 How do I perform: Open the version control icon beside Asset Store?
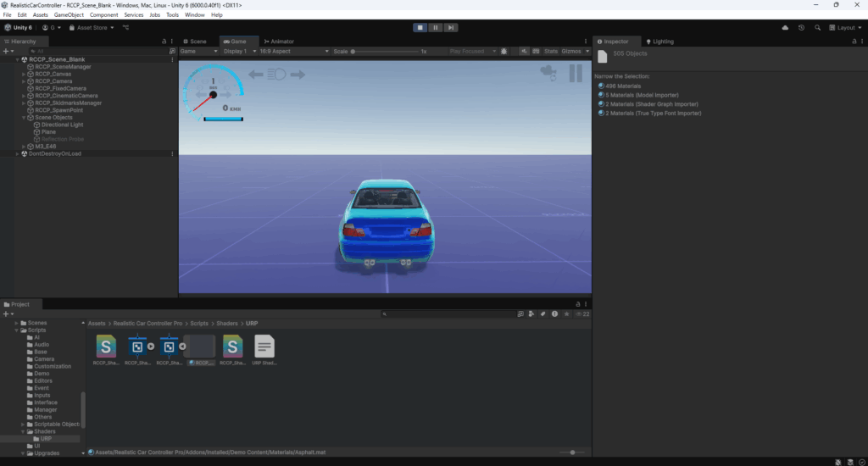(125, 27)
